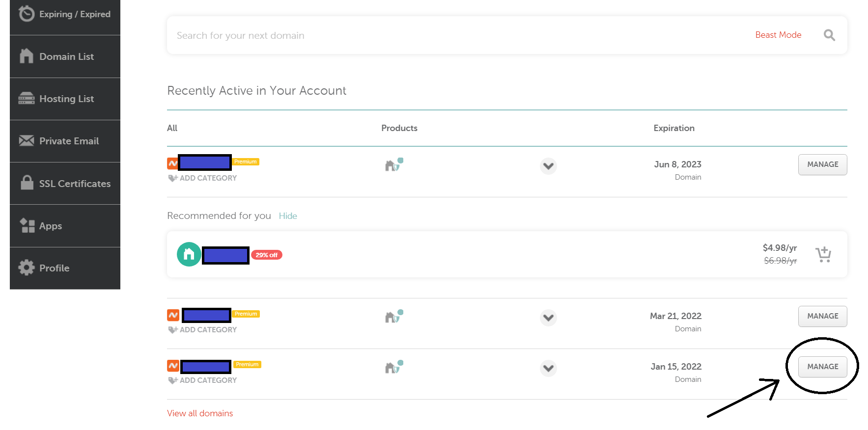Screen dimensions: 868x430
Task: Enable Beast Mode search
Action: point(778,35)
